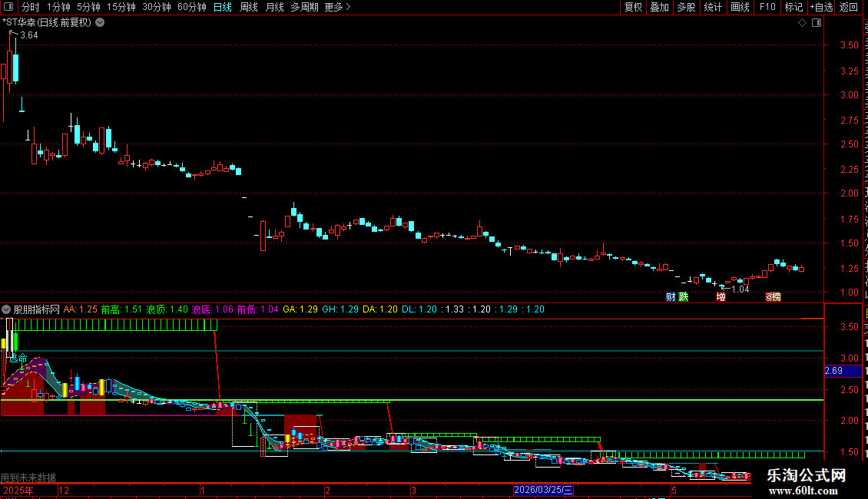The width and height of the screenshot is (868, 499).
Task: Click the 复权 button
Action: point(633,7)
